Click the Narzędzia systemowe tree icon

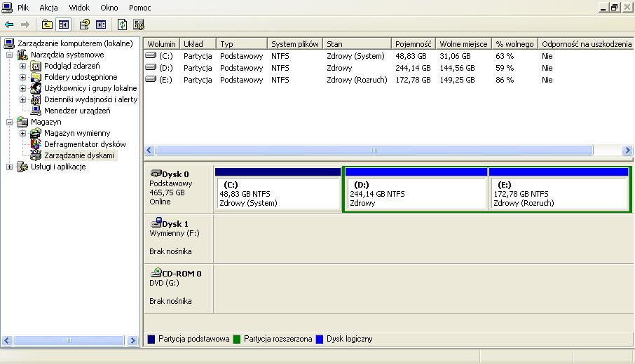22,55
